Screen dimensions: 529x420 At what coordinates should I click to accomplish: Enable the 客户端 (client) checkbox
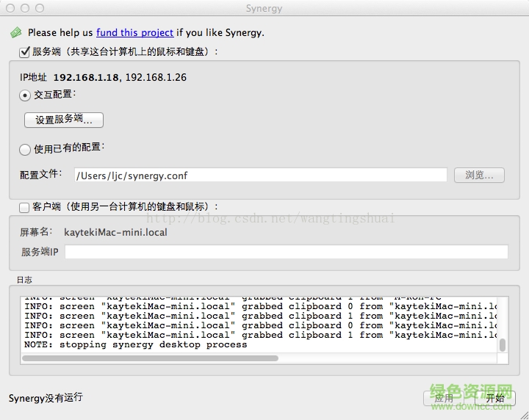[x=24, y=208]
